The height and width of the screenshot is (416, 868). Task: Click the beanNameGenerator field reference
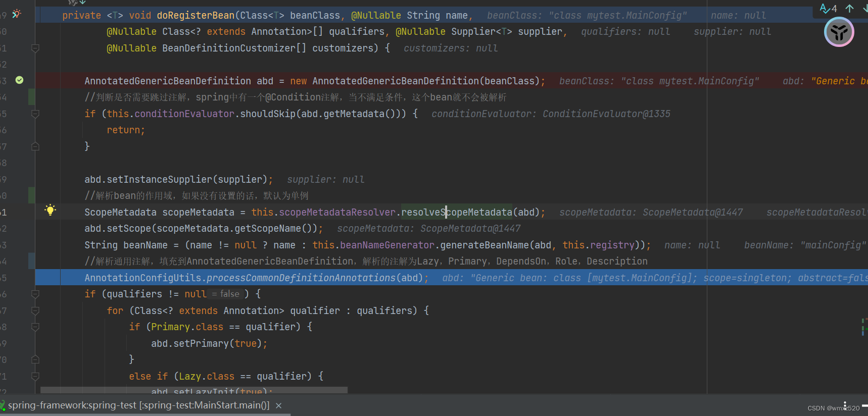click(x=388, y=245)
